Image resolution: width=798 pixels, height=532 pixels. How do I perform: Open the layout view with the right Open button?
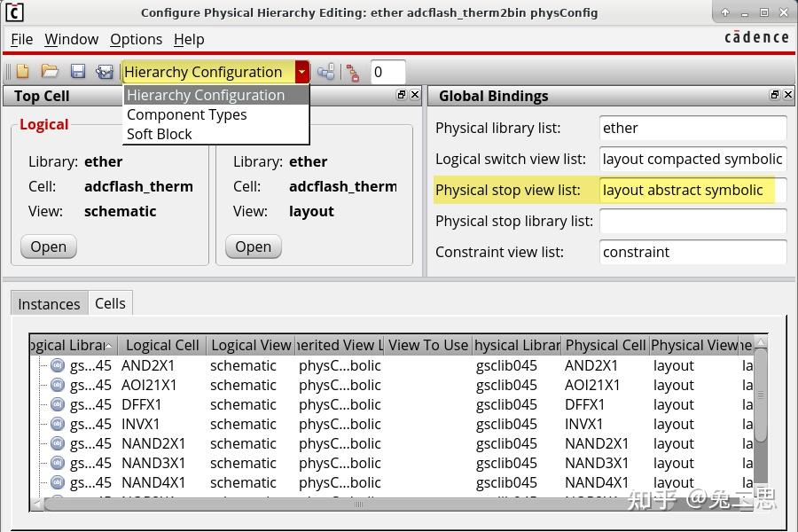[x=253, y=246]
